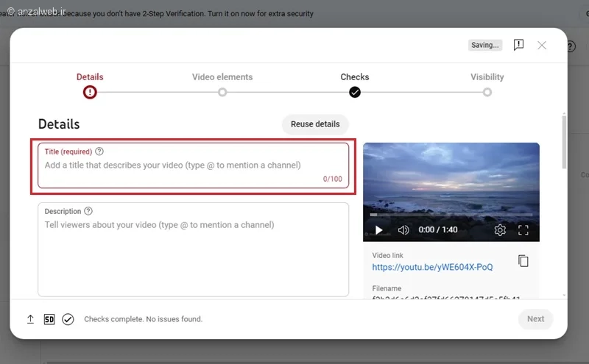The height and width of the screenshot is (364, 589).
Task: Open the video player settings gear
Action: (500, 229)
